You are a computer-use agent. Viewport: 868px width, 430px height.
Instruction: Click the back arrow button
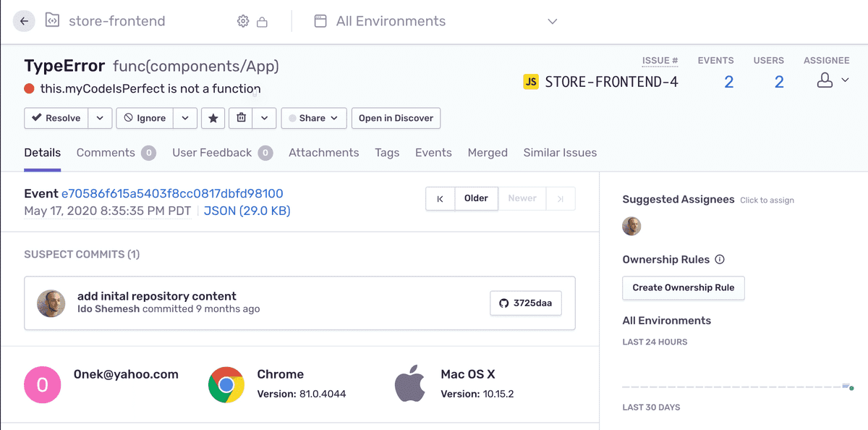point(24,21)
